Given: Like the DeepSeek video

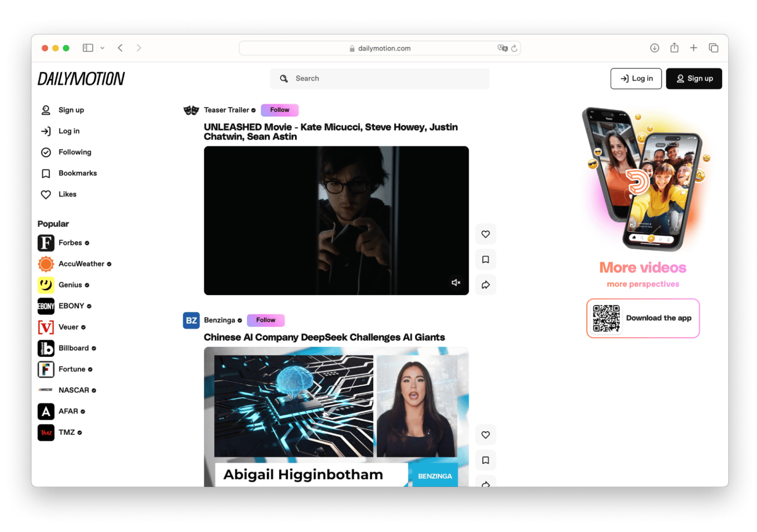Looking at the screenshot, I should (x=485, y=435).
